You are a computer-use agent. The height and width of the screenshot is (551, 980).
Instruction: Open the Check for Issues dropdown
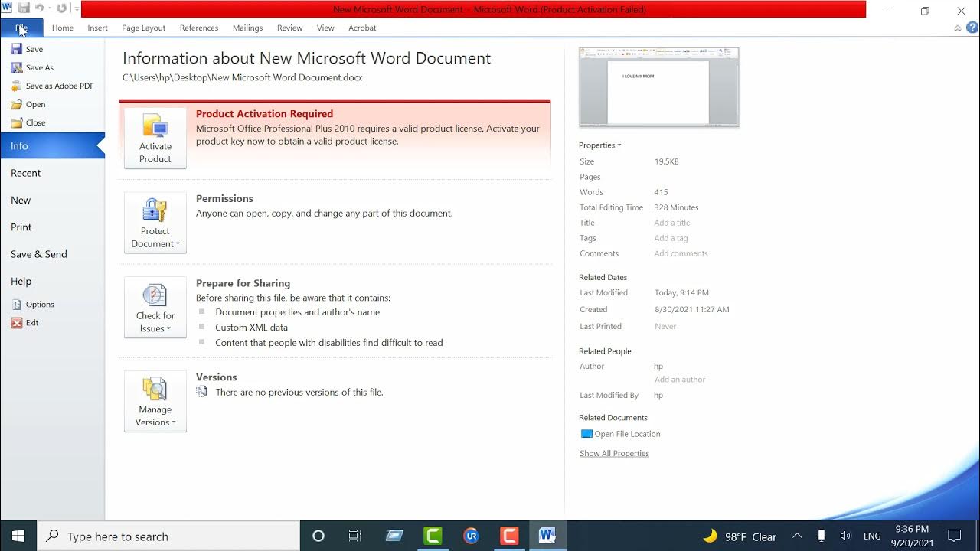[x=155, y=307]
